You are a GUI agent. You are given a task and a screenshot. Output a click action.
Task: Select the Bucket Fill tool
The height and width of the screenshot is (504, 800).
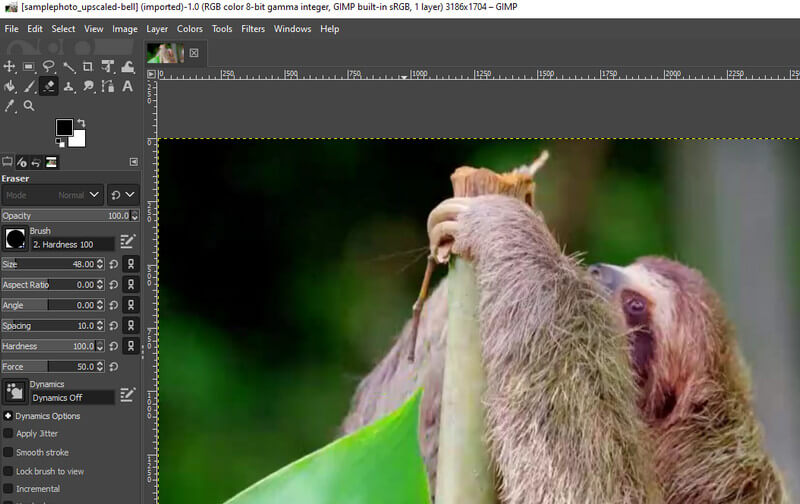click(x=9, y=86)
